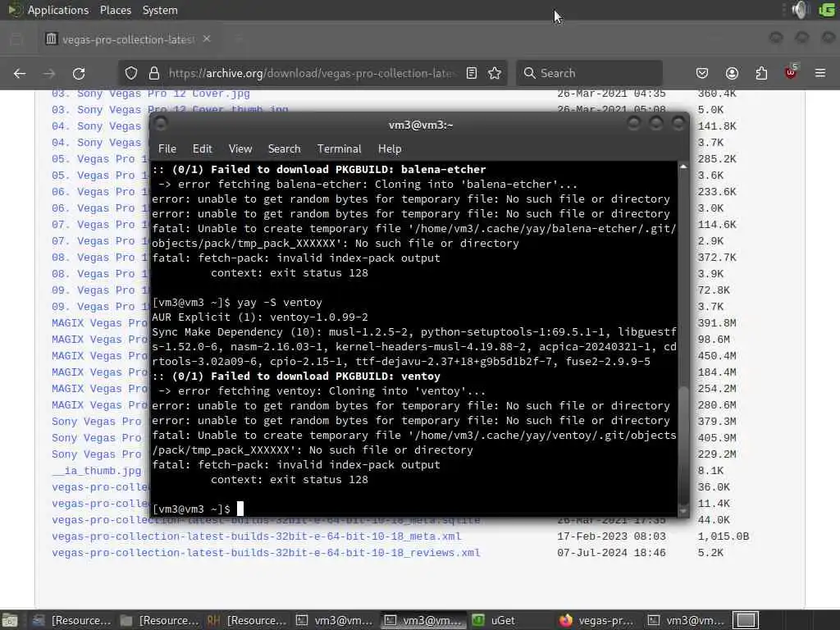Open the terminal Edit menu
The width and height of the screenshot is (840, 630).
coord(202,149)
